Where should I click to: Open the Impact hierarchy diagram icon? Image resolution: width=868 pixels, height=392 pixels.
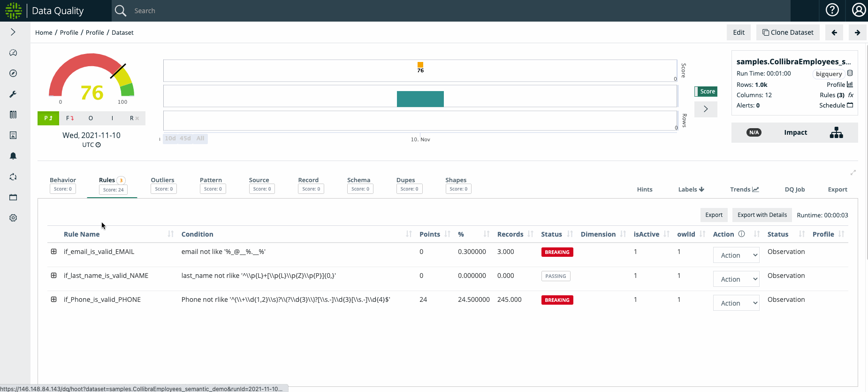tap(836, 133)
